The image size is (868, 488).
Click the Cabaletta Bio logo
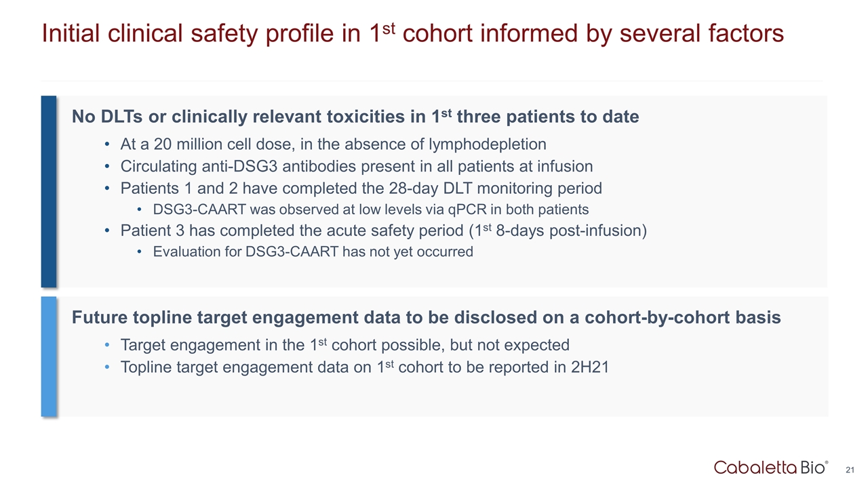[x=771, y=467]
